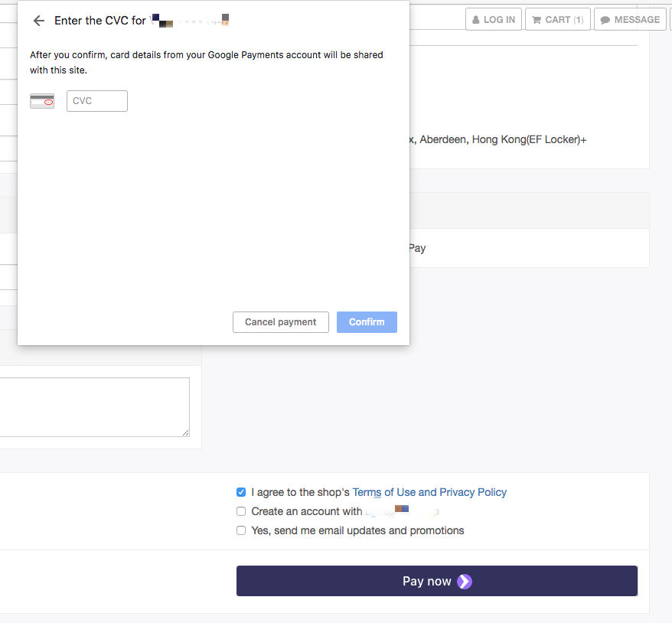Click dialog text about Google Payments sharing
The image size is (672, 623).
(207, 63)
